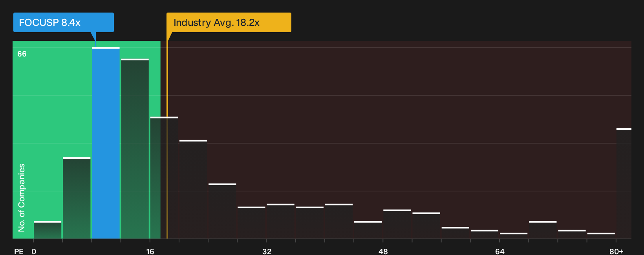Click the FOCUSP 8.4x blue label
The width and height of the screenshot is (644, 255).
tap(64, 22)
